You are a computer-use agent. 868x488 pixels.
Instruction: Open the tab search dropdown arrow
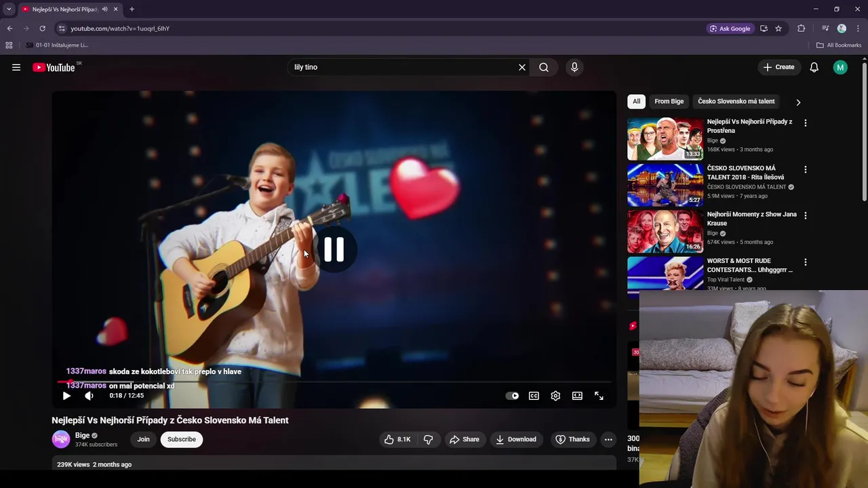pos(9,9)
